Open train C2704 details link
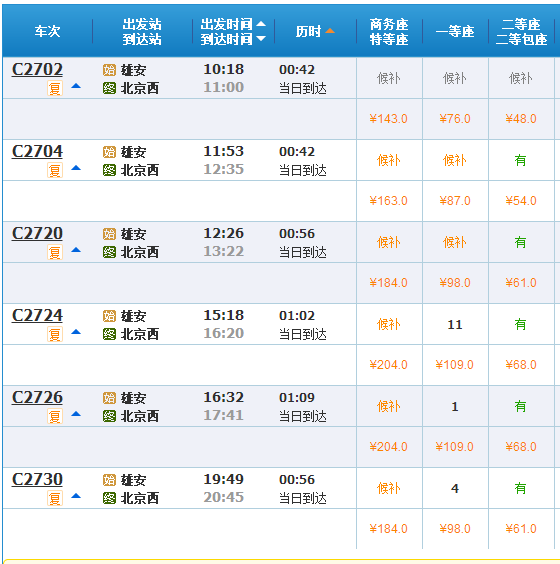Image resolution: width=560 pixels, height=564 pixels. [37, 151]
